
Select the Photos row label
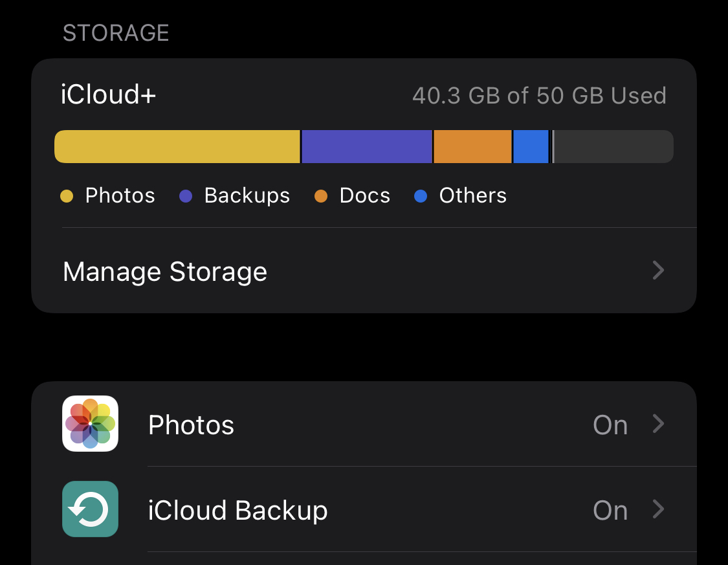tap(191, 425)
